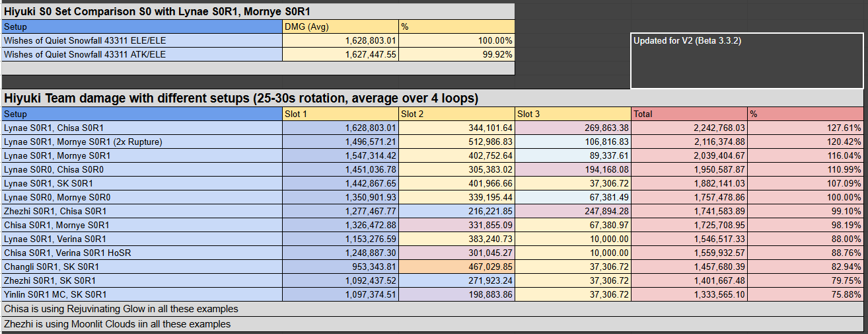Click Slot 3 value 269,863.38
Screen dimensions: 868x334
point(573,128)
